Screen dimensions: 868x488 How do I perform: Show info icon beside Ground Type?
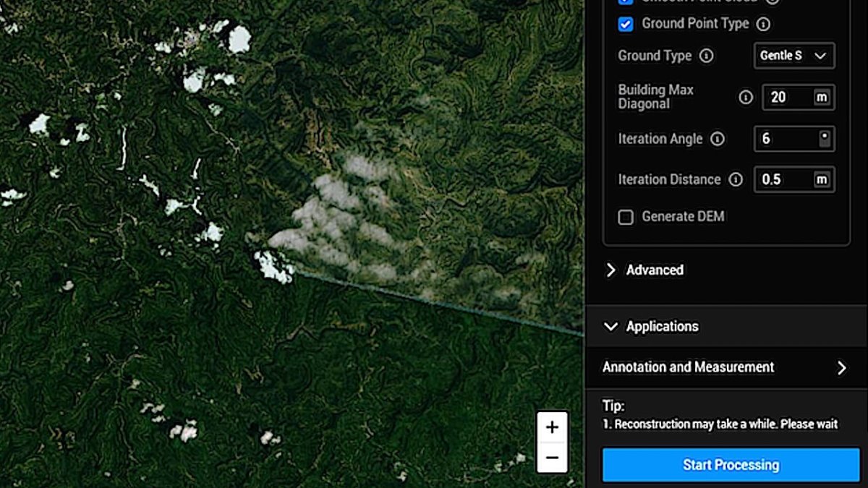click(x=707, y=56)
